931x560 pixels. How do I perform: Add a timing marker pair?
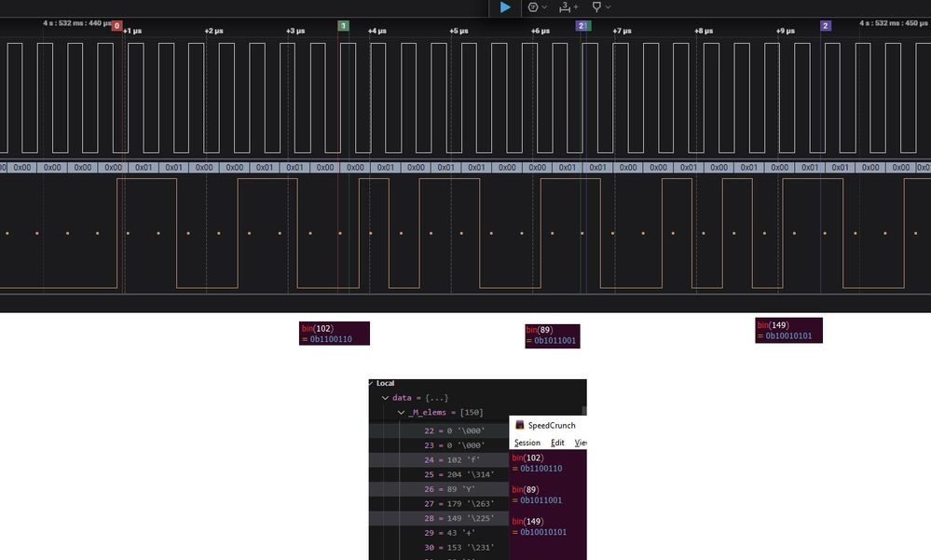click(x=568, y=7)
